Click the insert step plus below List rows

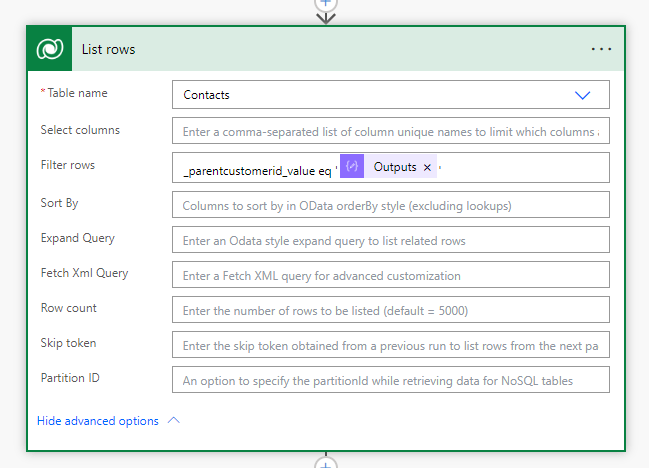(325, 463)
